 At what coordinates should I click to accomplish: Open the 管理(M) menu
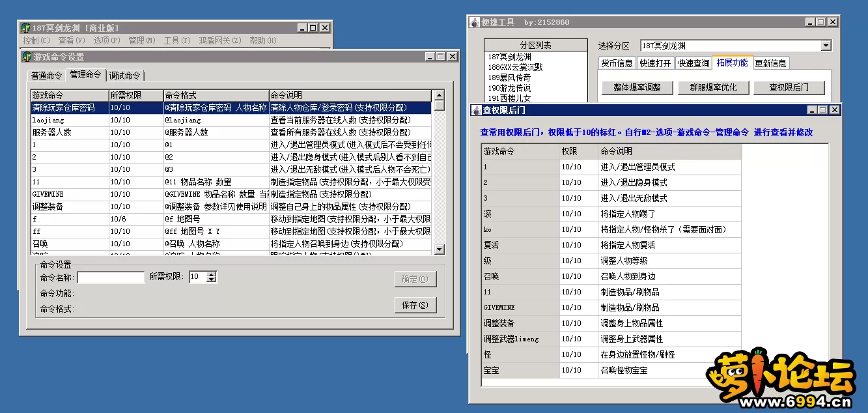142,40
